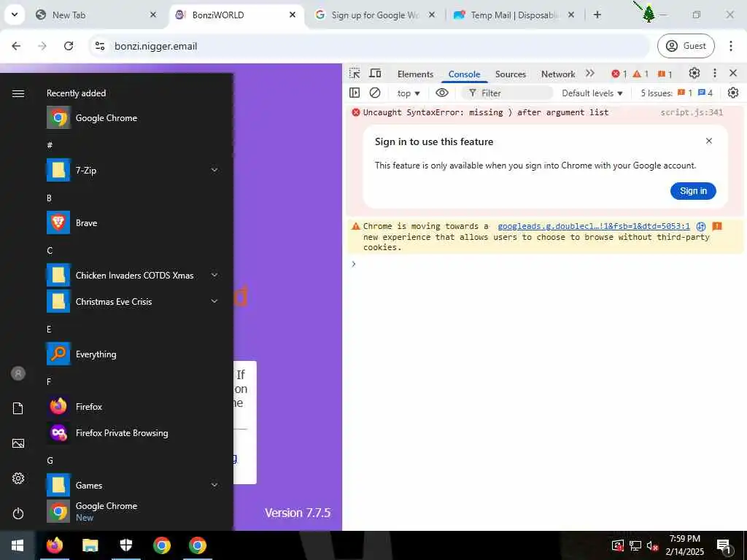Open File Explorer from the taskbar
The width and height of the screenshot is (747, 560).
pos(90,545)
